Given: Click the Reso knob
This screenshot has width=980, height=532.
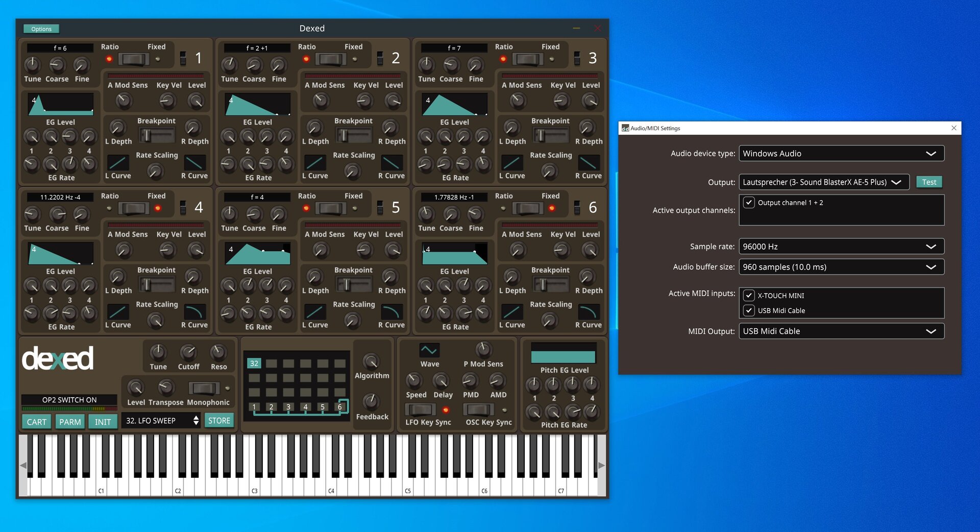Looking at the screenshot, I should (x=218, y=352).
